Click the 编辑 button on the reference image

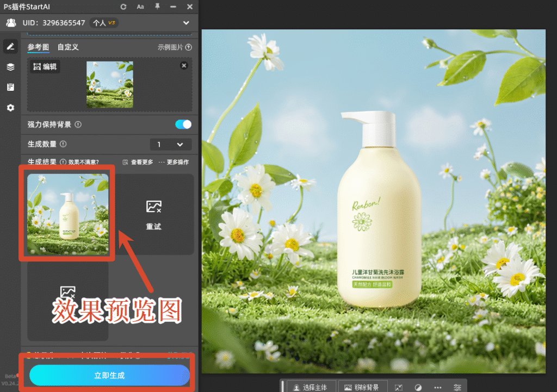click(x=45, y=67)
